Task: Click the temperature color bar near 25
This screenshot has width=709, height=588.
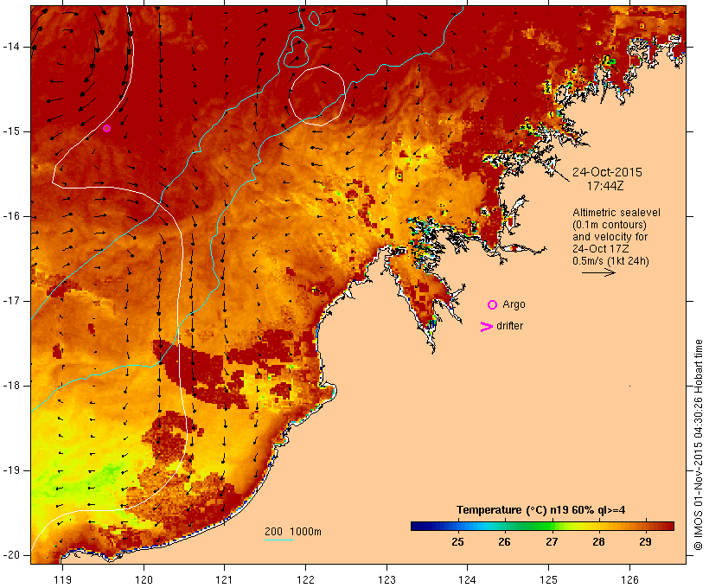Action: [x=457, y=526]
